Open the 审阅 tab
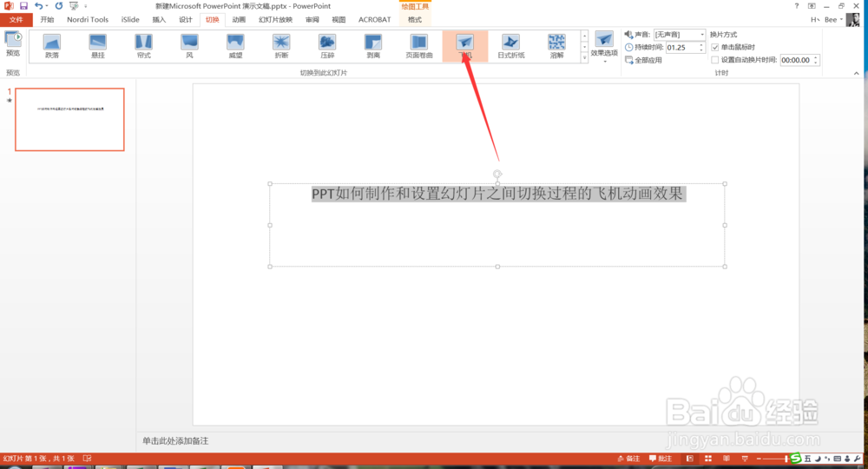Viewport: 868px width, 469px height. coord(312,19)
